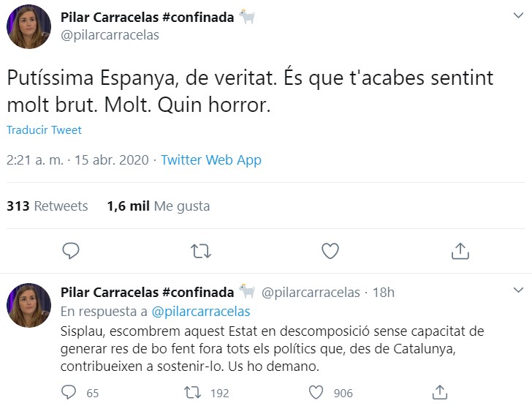Viewport: 532px width, 406px height.
Task: Click Traducir Tweet link
Action: point(44,130)
